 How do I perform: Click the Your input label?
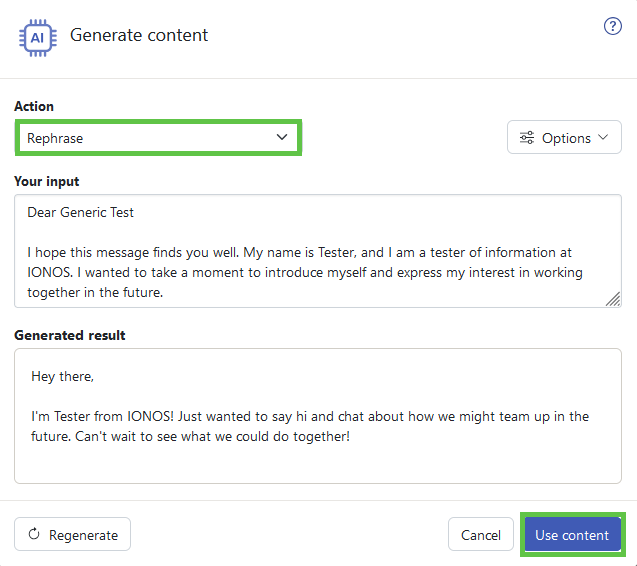click(x=47, y=181)
